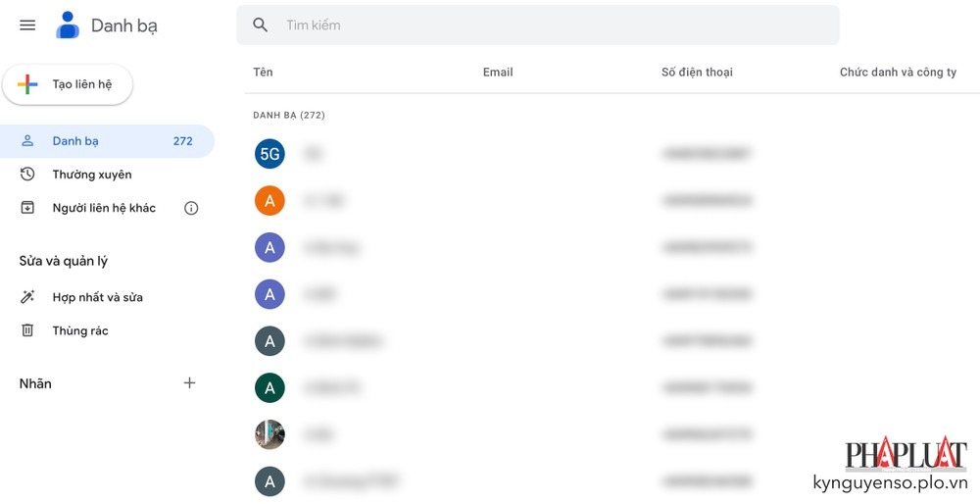Click the orange A contact avatar
The image size is (980, 504).
(x=269, y=201)
